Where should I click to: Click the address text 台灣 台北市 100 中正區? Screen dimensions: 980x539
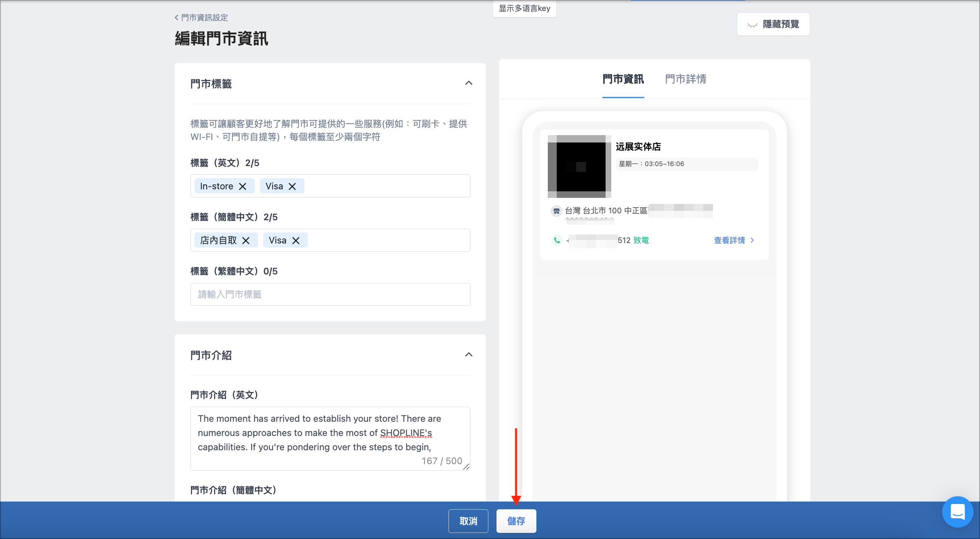pyautogui.click(x=606, y=211)
